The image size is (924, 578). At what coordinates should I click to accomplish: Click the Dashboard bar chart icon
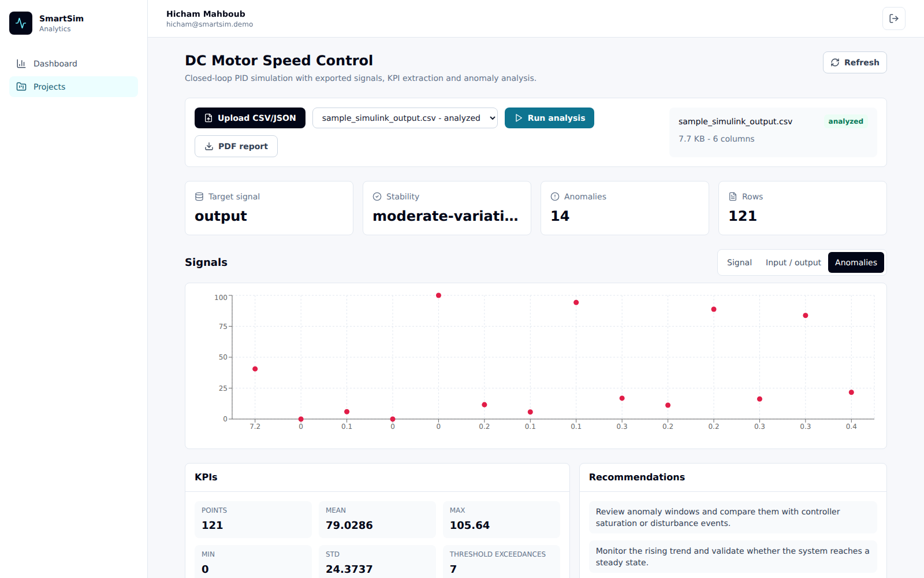tap(21, 64)
